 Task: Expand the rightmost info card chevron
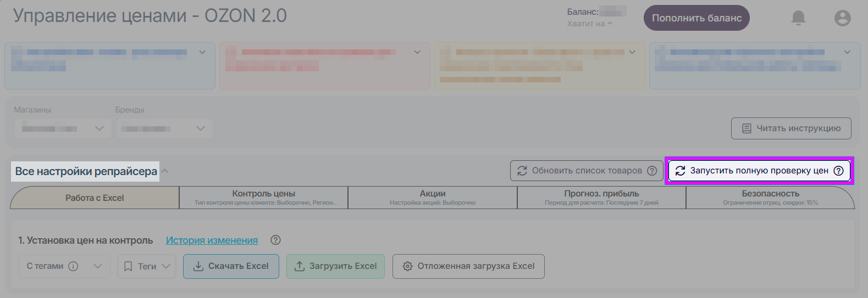coord(847,52)
